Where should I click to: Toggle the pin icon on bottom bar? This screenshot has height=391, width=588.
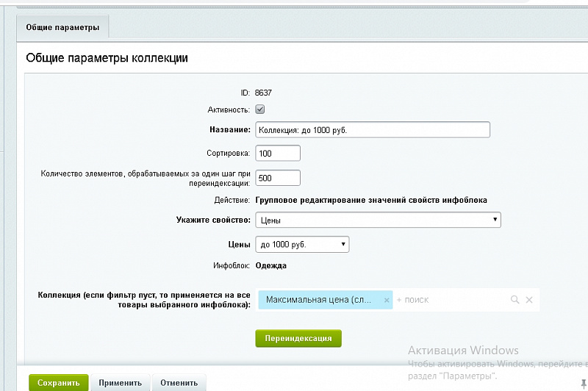tap(584, 384)
